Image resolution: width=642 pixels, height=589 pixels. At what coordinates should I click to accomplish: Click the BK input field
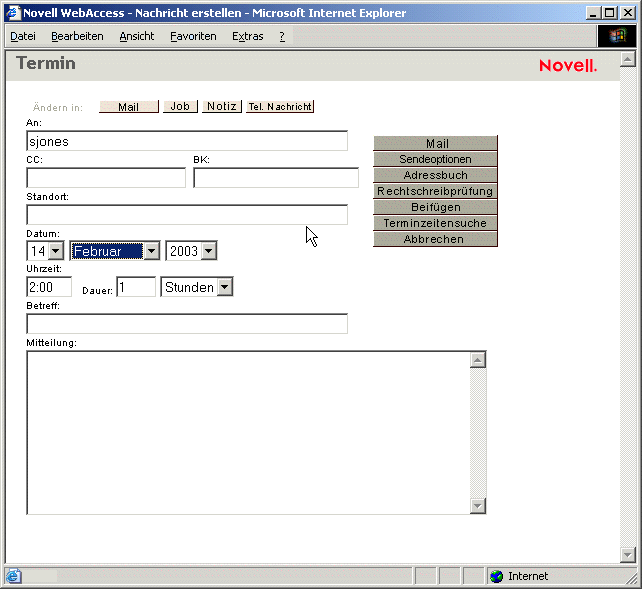[x=276, y=178]
